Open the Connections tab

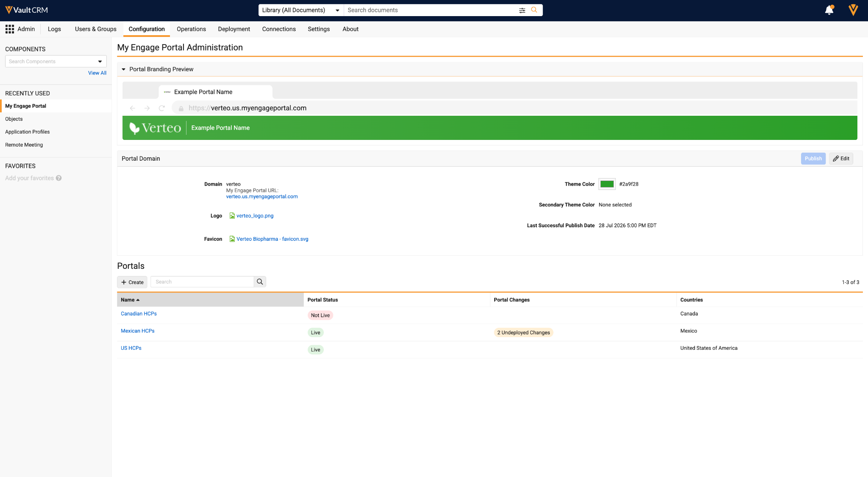pos(279,29)
